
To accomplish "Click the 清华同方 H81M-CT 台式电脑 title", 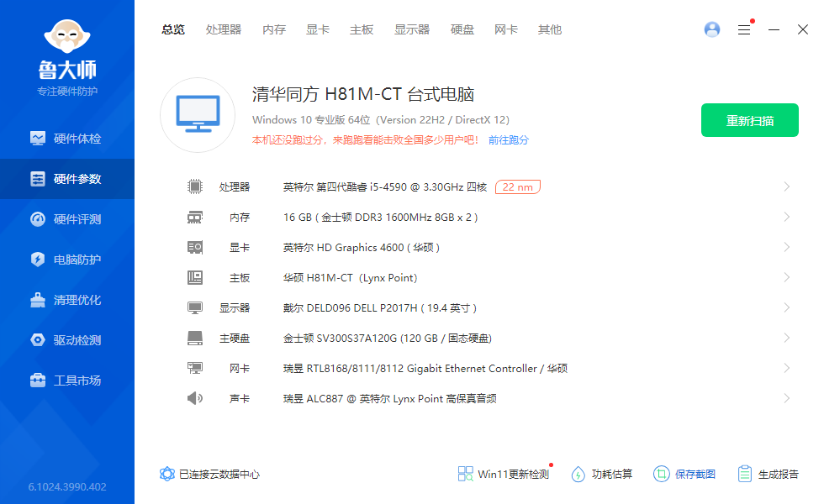I will tap(363, 94).
